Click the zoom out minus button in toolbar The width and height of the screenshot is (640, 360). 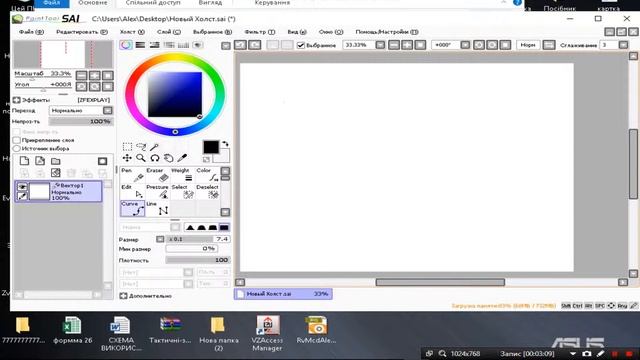(x=394, y=45)
